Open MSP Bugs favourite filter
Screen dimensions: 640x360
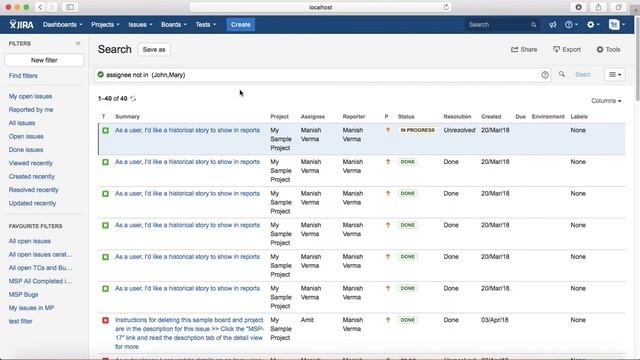pos(23,295)
